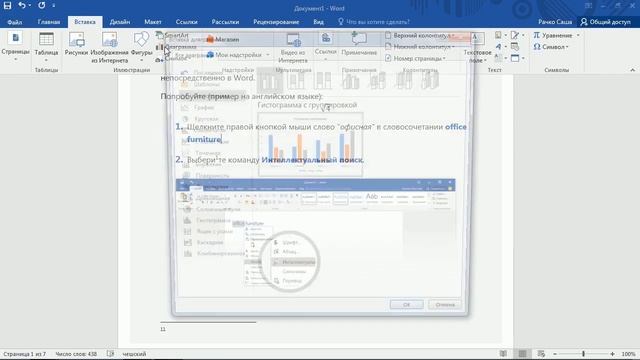This screenshot has height=360, width=640.
Task: Expand the Нижний колонтитул footer dropdown
Action: coord(453,47)
